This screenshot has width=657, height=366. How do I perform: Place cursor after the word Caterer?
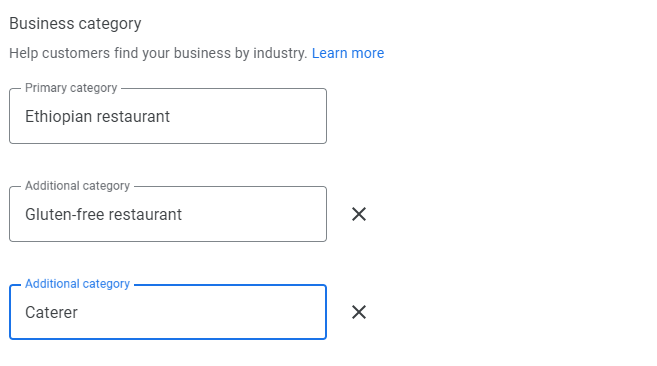click(79, 313)
